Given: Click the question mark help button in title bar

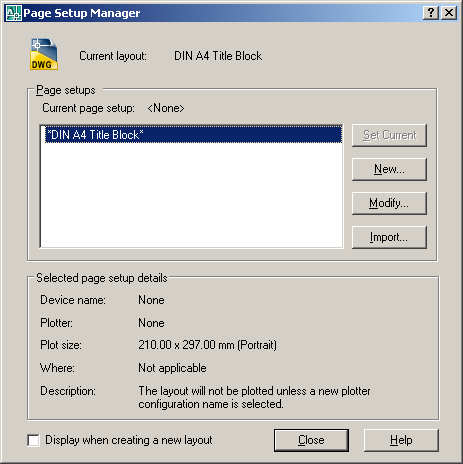Looking at the screenshot, I should tap(431, 13).
